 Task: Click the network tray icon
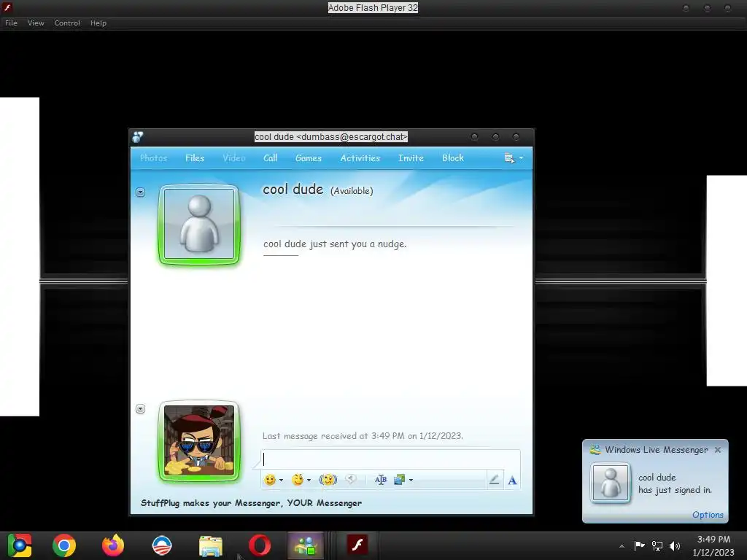(657, 545)
